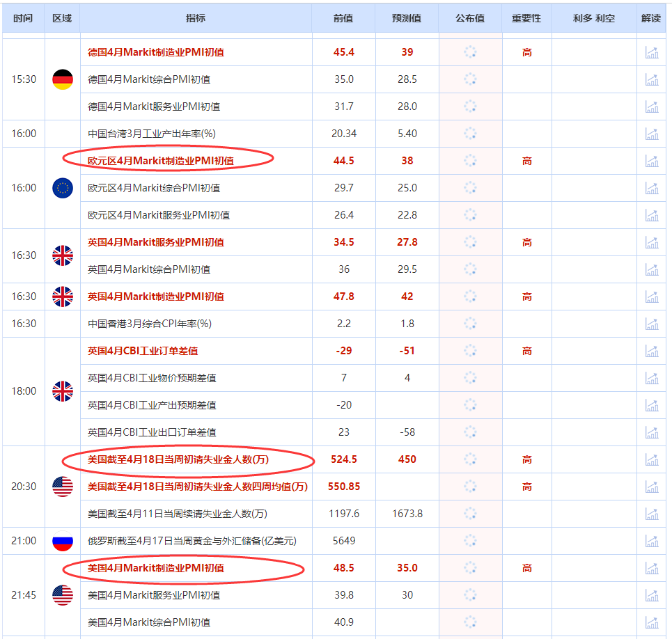This screenshot has width=672, height=639.
Task: Open chart icon for 美国截至4月18日当周初请失业金人数(万)
Action: (x=652, y=459)
